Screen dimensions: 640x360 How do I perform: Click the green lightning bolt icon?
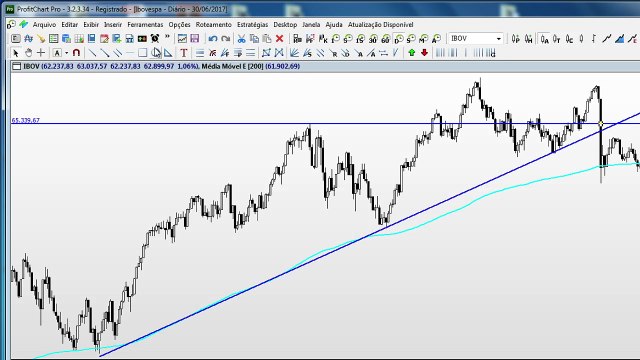tap(24, 24)
